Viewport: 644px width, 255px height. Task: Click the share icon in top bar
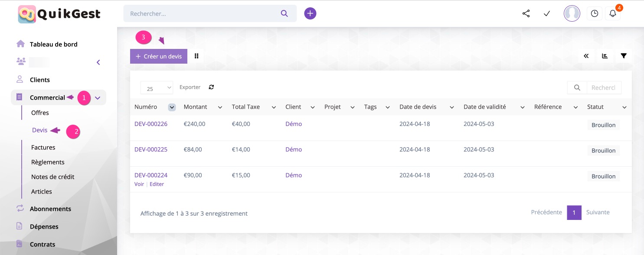pos(526,13)
